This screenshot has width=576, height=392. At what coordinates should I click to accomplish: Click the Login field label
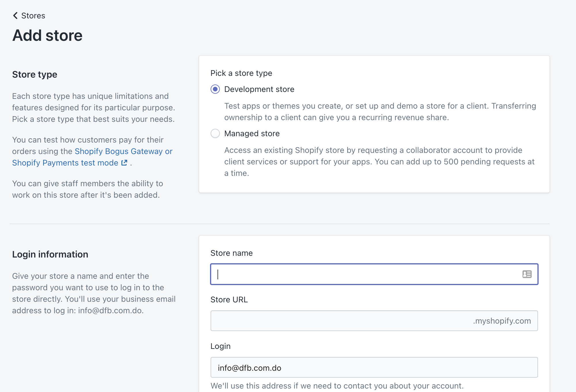[x=220, y=346]
